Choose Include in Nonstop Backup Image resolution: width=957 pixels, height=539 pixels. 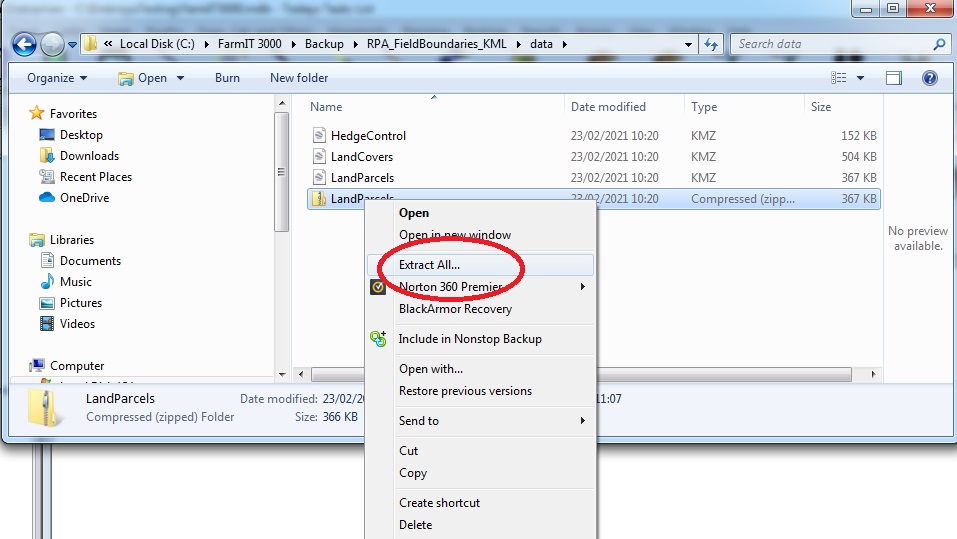[470, 339]
